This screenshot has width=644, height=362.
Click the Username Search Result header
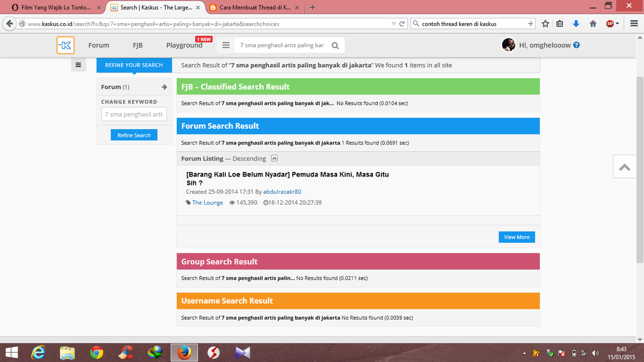point(358,301)
